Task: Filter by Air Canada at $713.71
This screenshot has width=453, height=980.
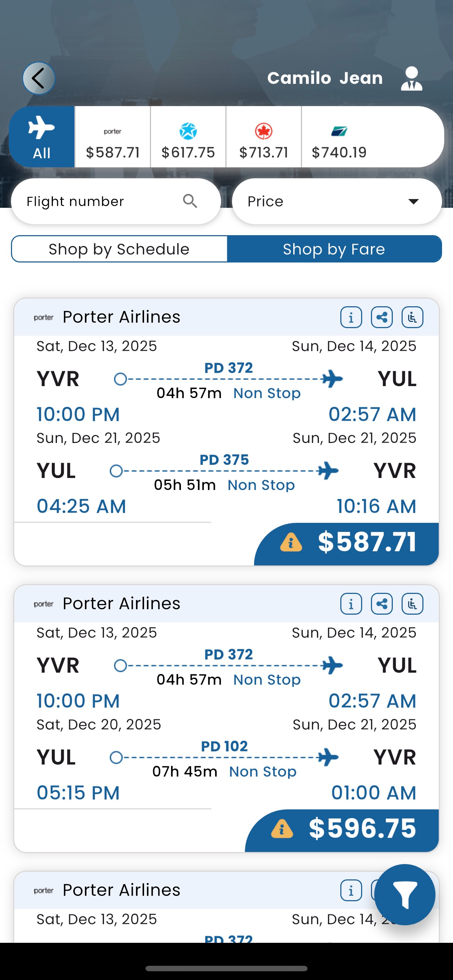Action: tap(263, 137)
